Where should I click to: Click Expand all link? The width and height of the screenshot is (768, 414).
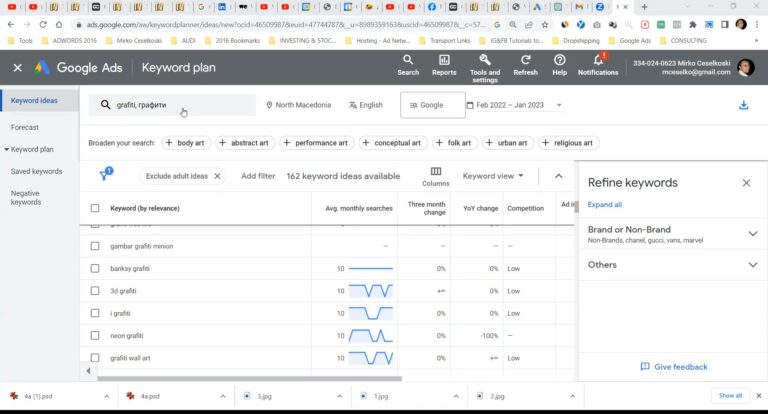[604, 205]
